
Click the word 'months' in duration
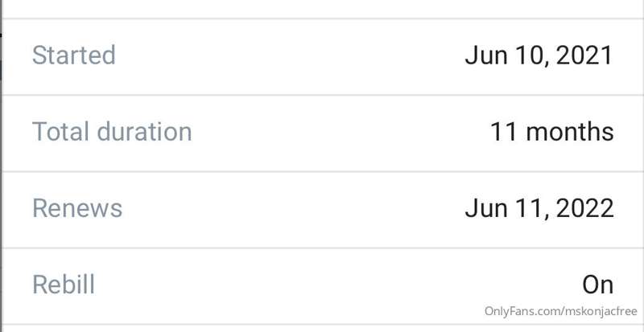click(x=570, y=132)
